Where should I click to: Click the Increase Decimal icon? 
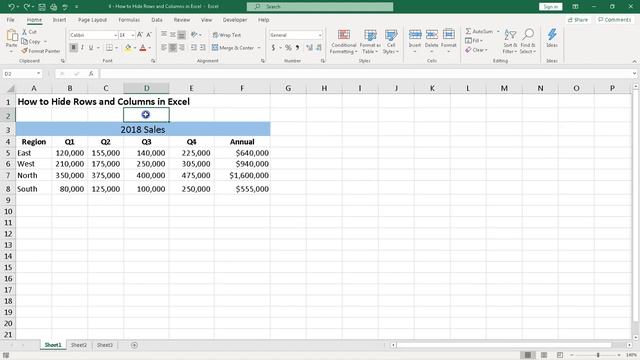[309, 48]
